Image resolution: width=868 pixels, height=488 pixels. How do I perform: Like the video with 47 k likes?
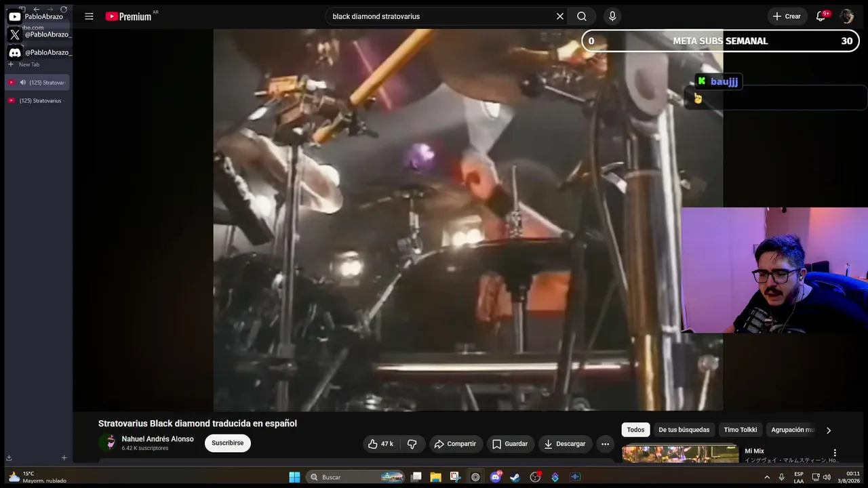[380, 444]
